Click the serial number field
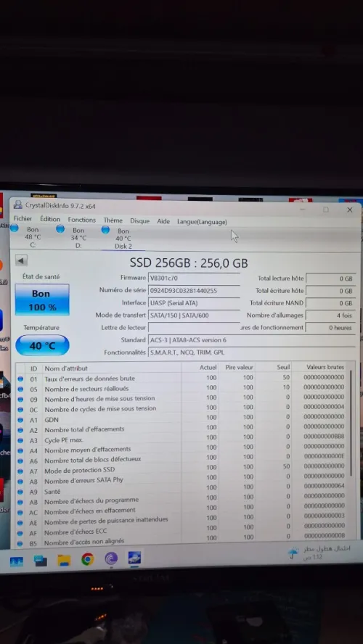Image resolution: width=363 pixels, height=644 pixels. coord(194,290)
